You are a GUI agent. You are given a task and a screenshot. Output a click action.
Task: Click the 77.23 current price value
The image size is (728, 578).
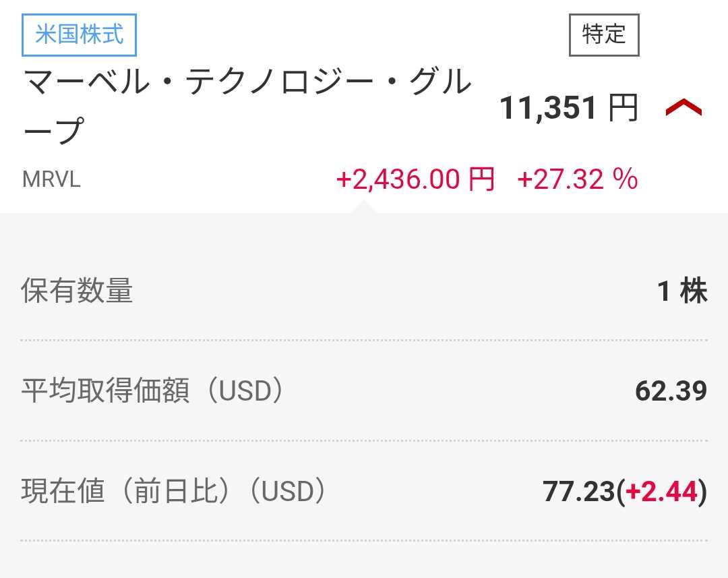click(x=578, y=492)
